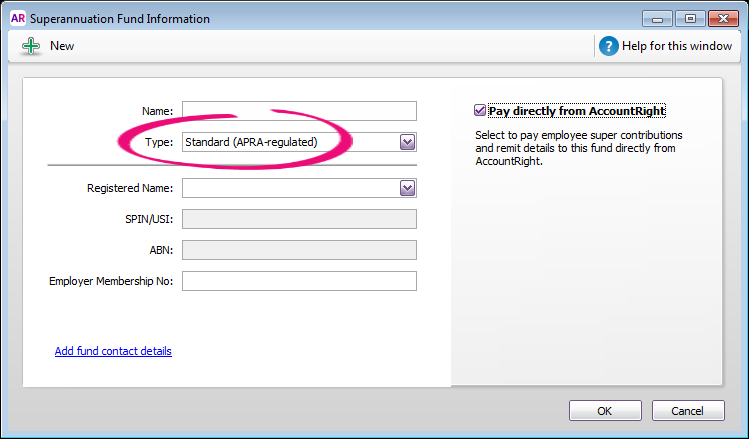The width and height of the screenshot is (749, 439).
Task: Select the New toolbar label
Action: point(62,46)
